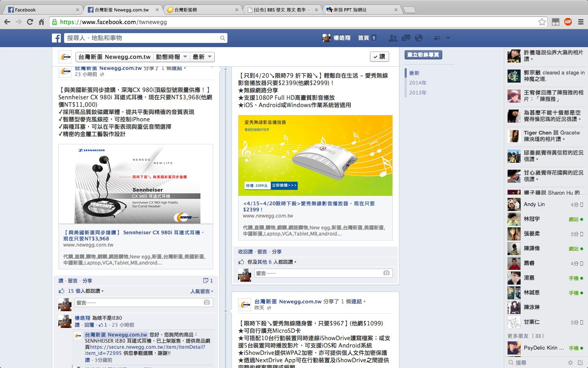The width and height of the screenshot is (588, 368).
Task: Open the AdBlock Plus extension icon
Action: tap(568, 22)
